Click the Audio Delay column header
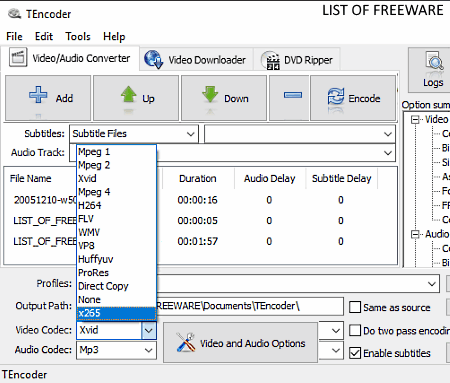 [269, 178]
